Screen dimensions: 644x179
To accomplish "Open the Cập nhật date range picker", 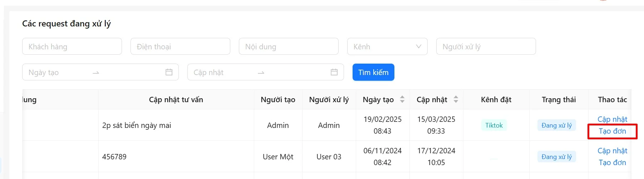I will pos(222,73).
